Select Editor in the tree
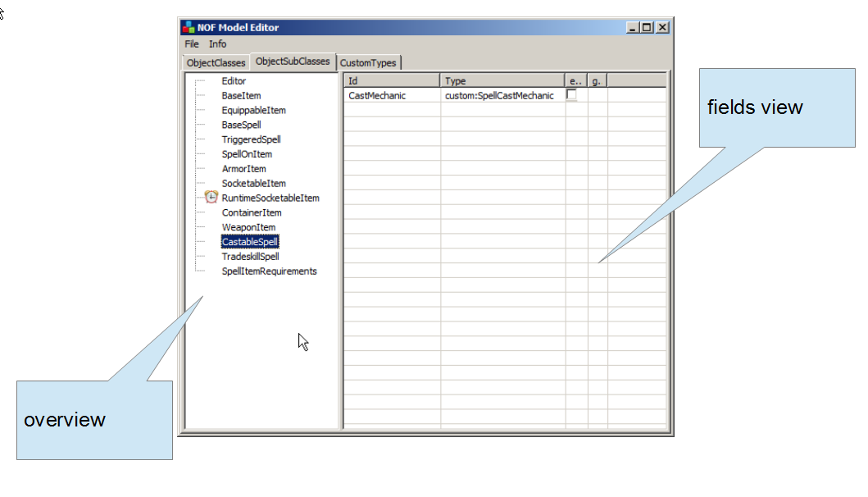This screenshot has height=497, width=868. (234, 81)
